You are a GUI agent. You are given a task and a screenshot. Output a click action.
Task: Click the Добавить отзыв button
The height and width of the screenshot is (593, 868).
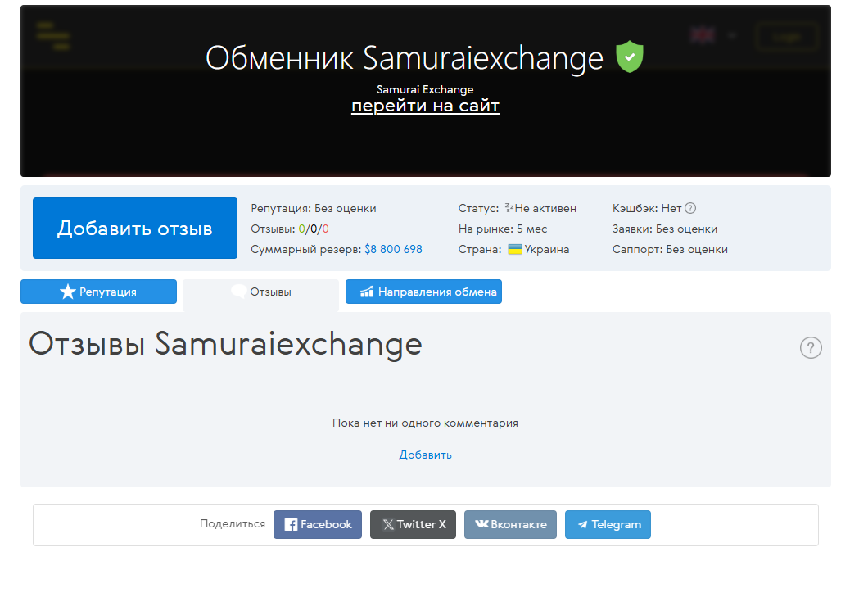pos(135,229)
